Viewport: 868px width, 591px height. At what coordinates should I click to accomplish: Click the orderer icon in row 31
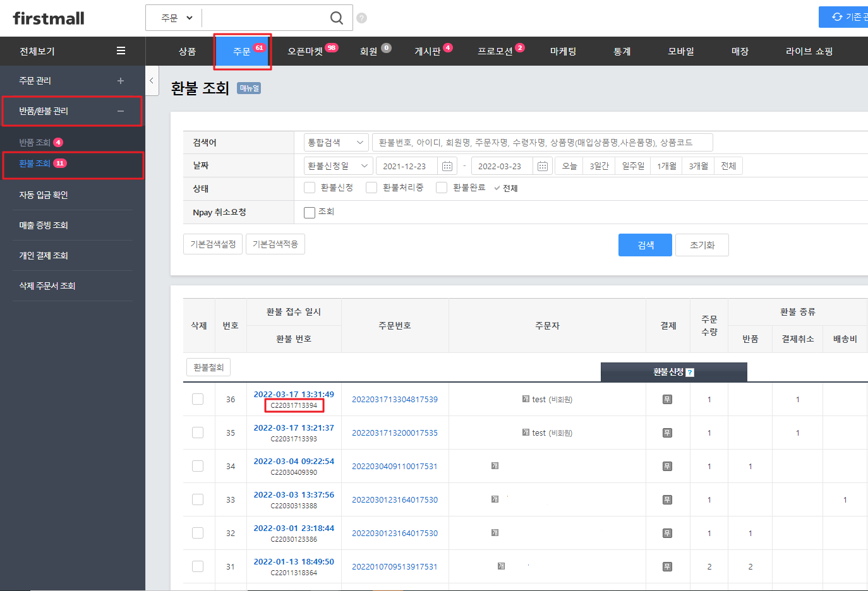click(x=501, y=566)
